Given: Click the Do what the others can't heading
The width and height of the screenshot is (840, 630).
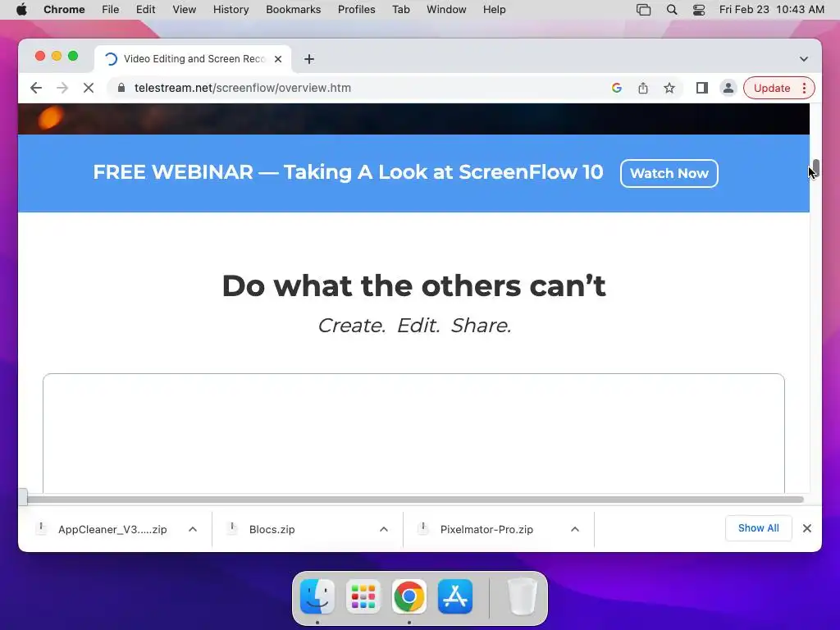Looking at the screenshot, I should [x=414, y=285].
